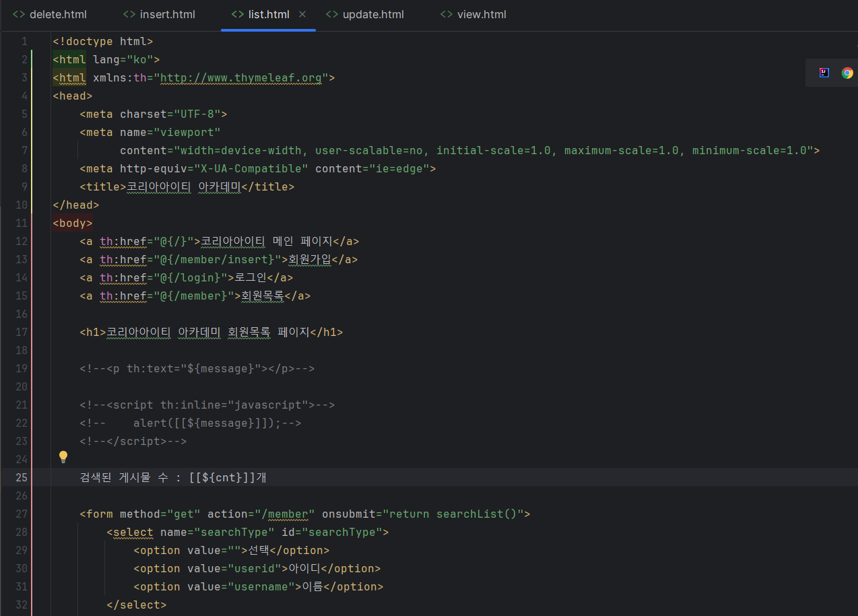Click the name="viewport" attribute
The image size is (858, 616).
[170, 132]
